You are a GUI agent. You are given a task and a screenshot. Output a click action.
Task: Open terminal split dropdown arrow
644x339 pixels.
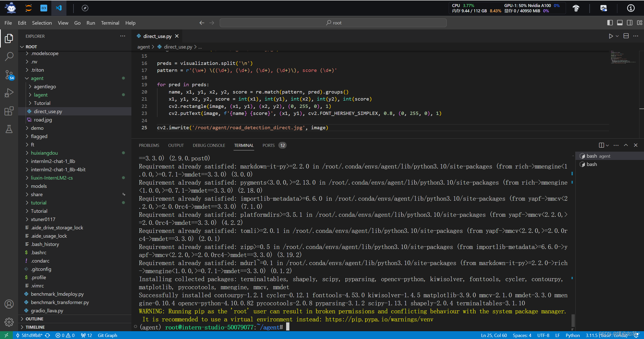coord(607,145)
